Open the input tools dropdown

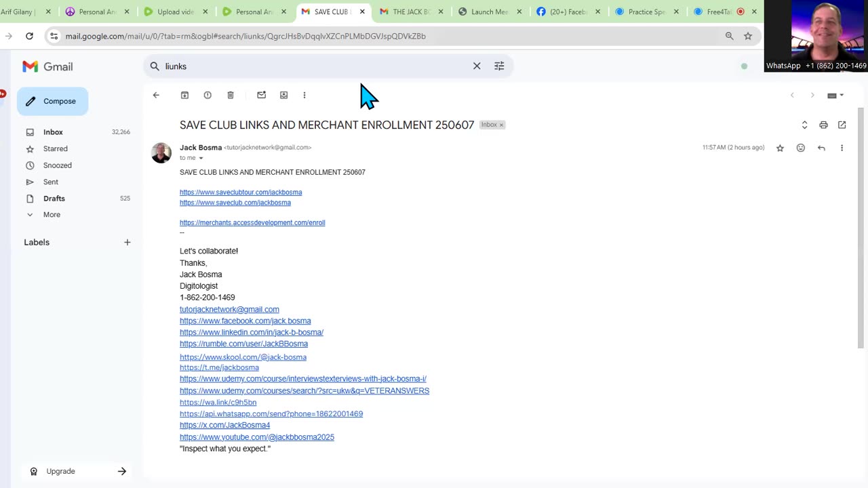835,96
